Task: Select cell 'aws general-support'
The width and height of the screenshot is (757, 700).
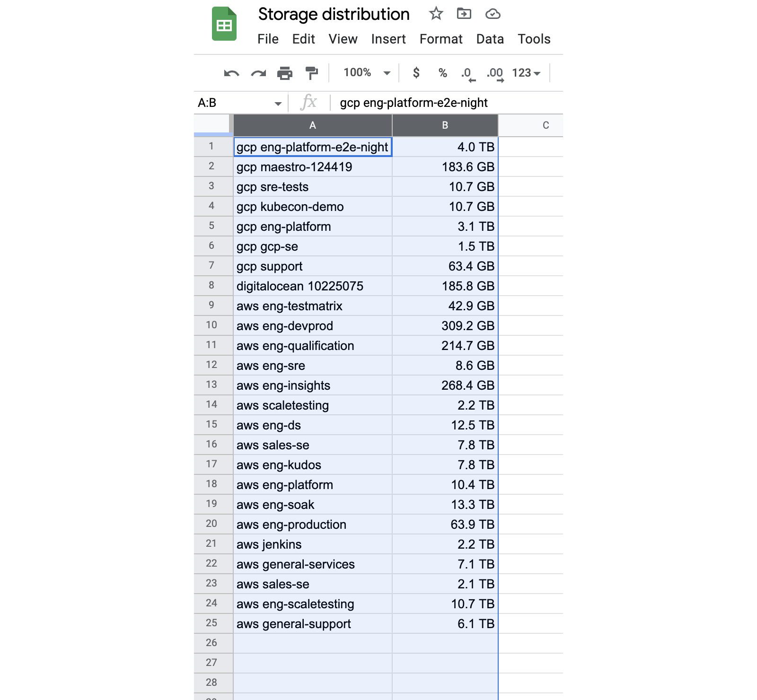Action: pyautogui.click(x=313, y=623)
